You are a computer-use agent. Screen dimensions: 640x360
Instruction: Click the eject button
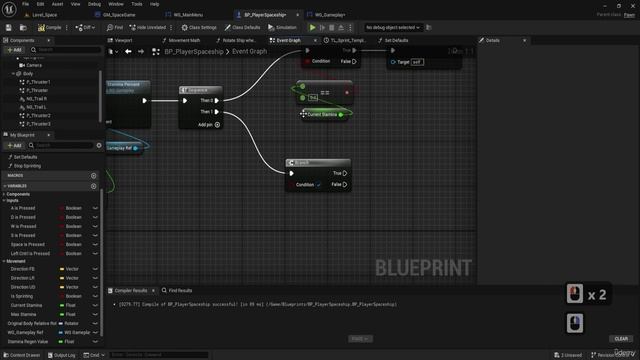[x=341, y=28]
